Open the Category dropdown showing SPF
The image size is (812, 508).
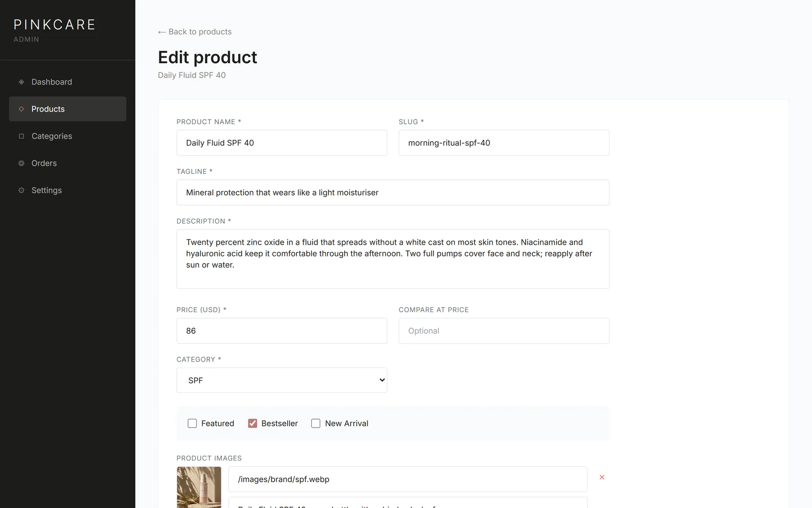[x=282, y=380]
